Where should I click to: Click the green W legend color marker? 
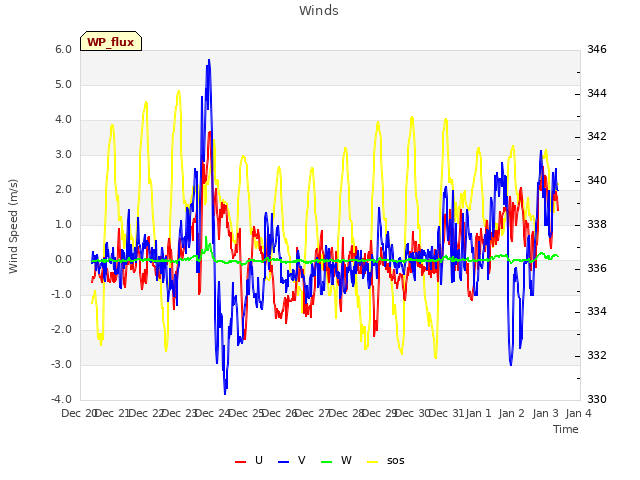pyautogui.click(x=327, y=462)
